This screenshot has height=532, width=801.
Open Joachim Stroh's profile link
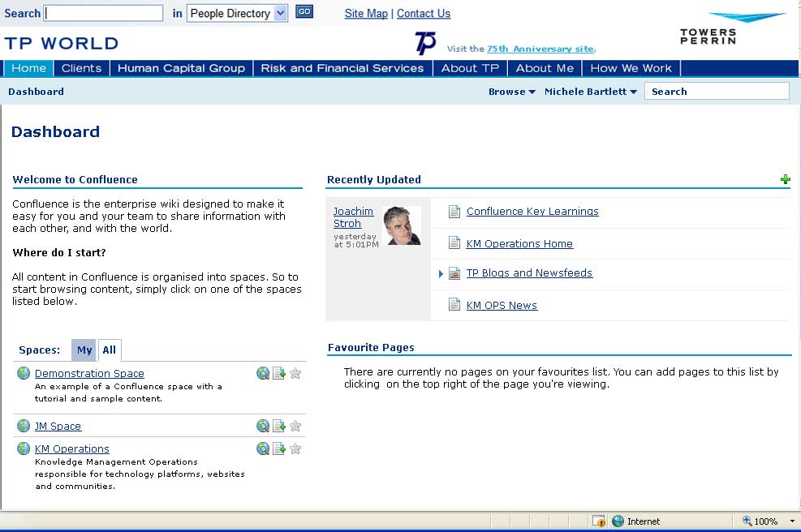[x=353, y=217]
